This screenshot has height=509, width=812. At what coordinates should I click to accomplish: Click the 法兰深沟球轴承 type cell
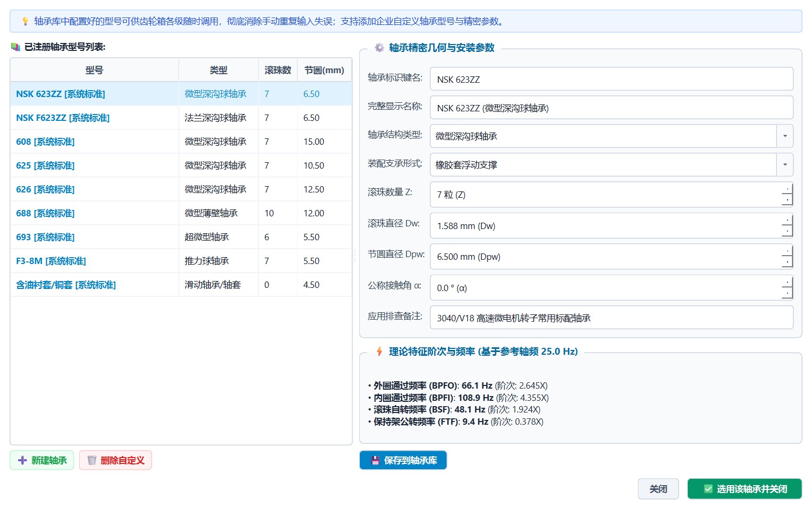click(218, 118)
